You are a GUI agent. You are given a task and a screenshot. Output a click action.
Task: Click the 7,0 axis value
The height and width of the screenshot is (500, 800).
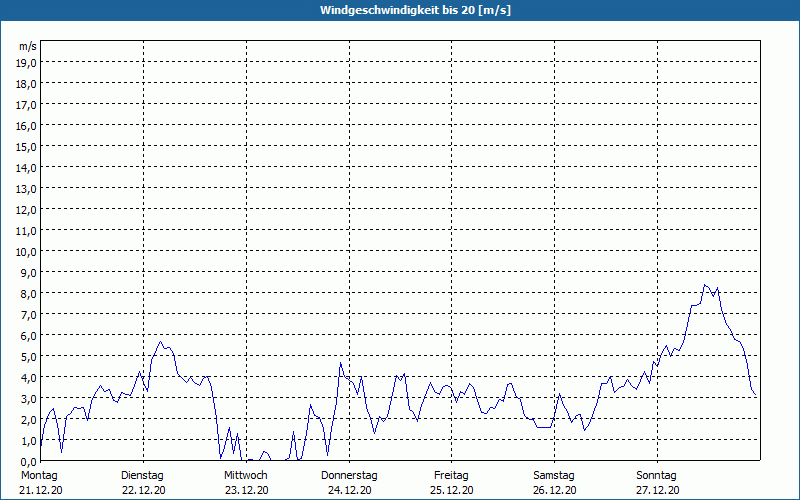[x=28, y=315]
